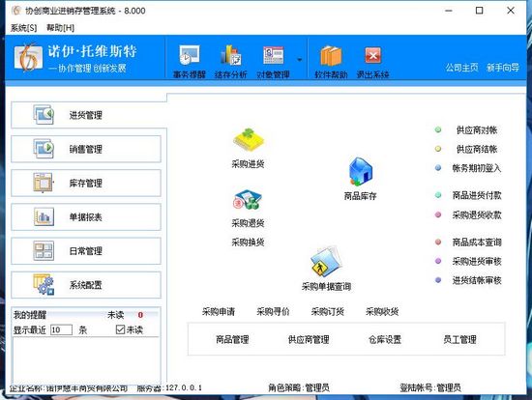This screenshot has width=532, height=400.
Task: Expand dropdown arrow beside 对象管理
Action: pyautogui.click(x=299, y=60)
